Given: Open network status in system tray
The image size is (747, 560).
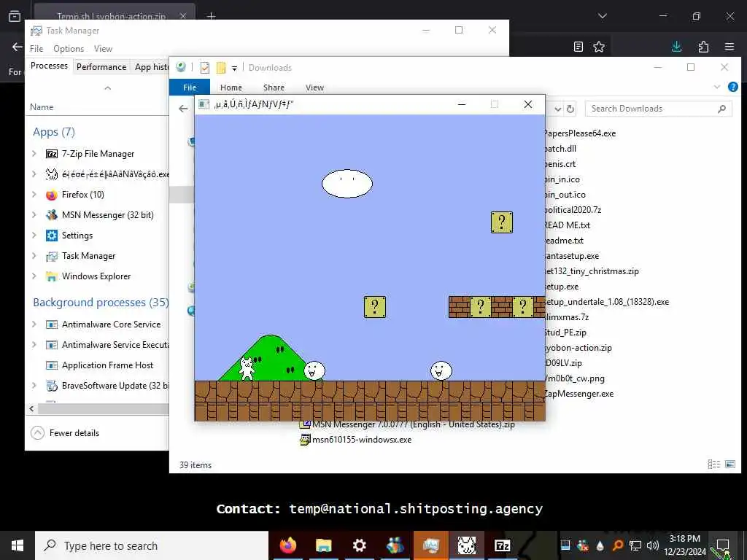Looking at the screenshot, I should (x=635, y=545).
